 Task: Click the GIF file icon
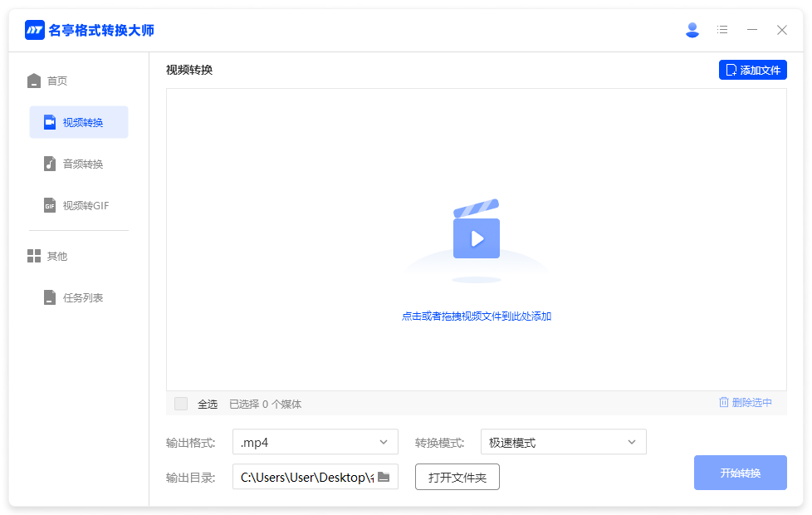click(x=50, y=206)
